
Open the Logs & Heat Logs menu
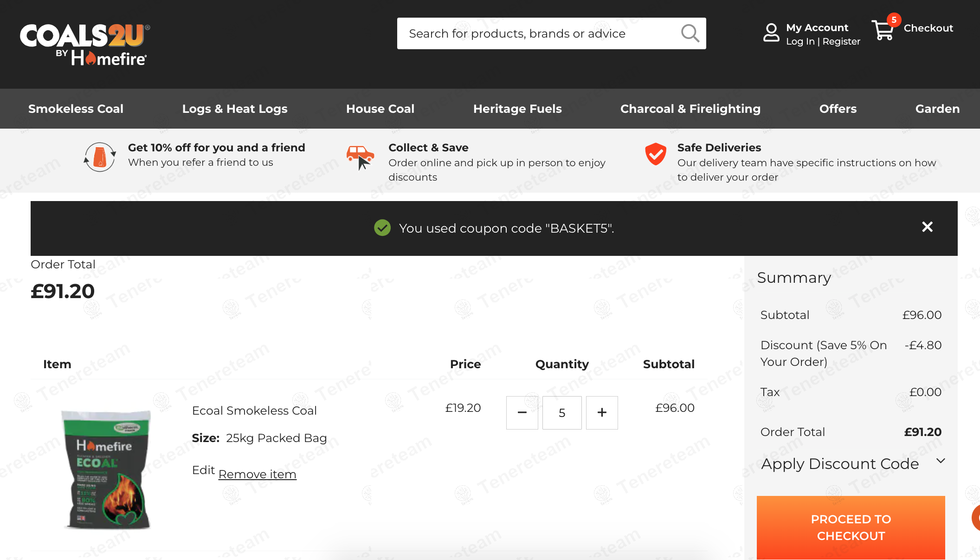(x=235, y=109)
